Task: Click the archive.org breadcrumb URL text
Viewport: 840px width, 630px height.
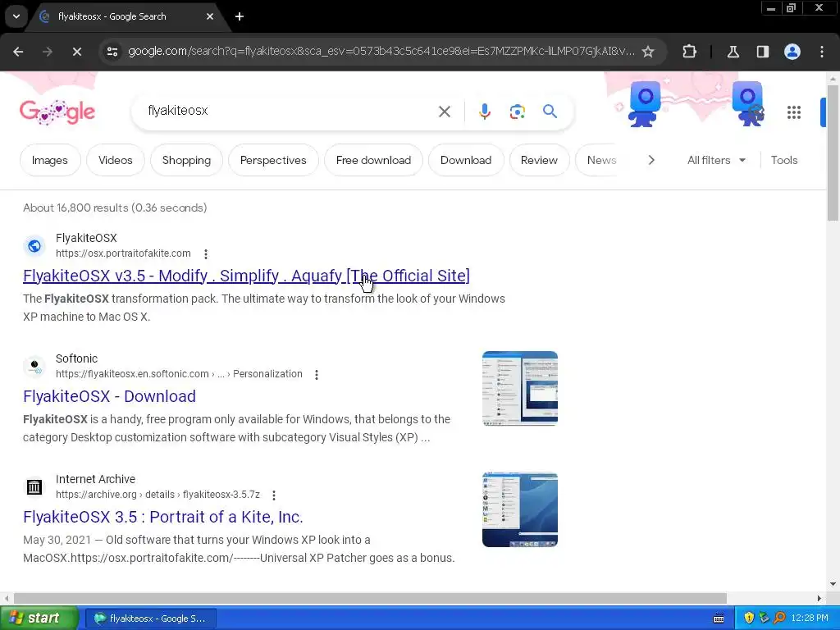Action: click(157, 495)
